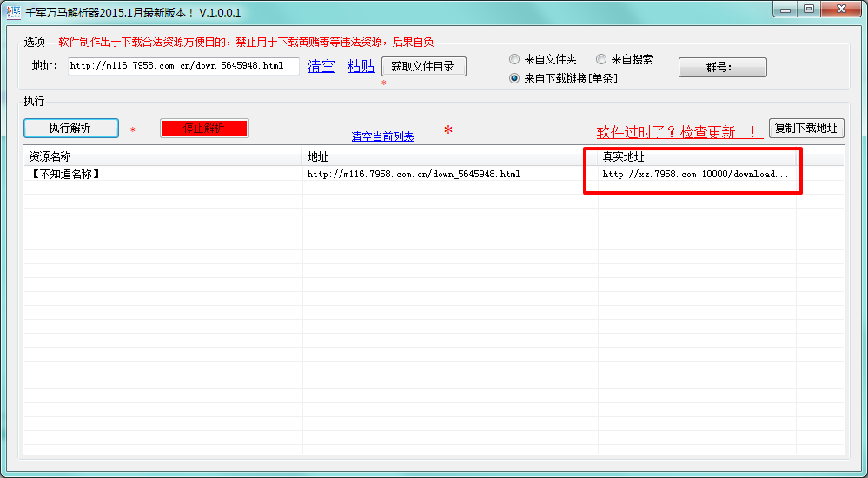Select the 【不知道名称】 row entry
This screenshot has width=868, height=478.
pos(65,174)
